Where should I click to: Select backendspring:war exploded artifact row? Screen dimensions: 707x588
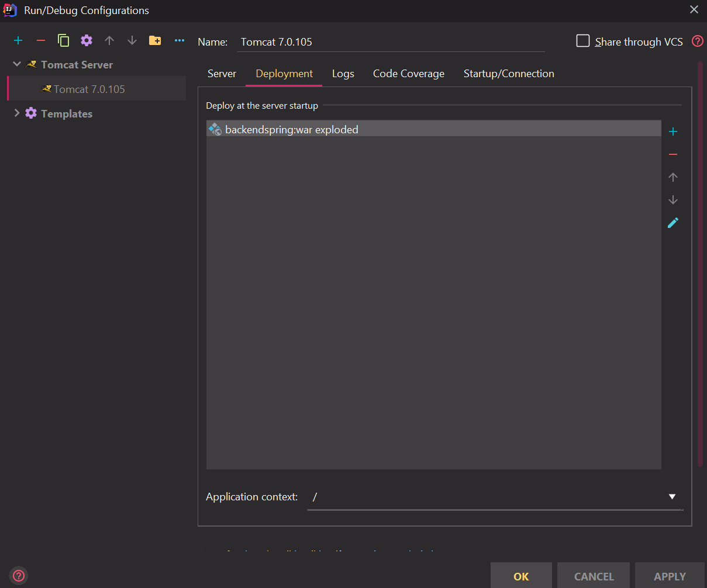(434, 129)
